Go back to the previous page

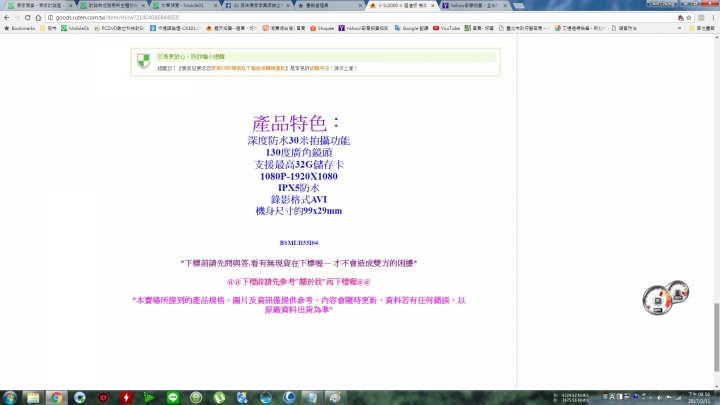(6, 17)
